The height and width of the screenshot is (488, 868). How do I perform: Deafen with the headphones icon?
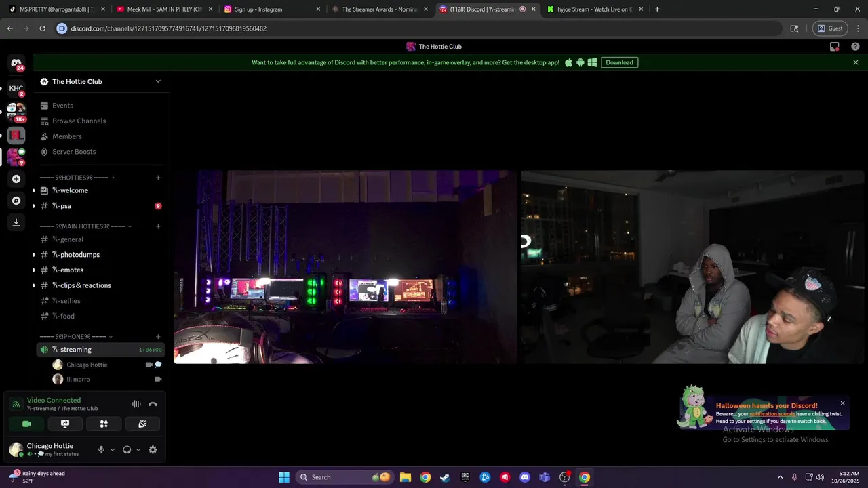pyautogui.click(x=127, y=449)
